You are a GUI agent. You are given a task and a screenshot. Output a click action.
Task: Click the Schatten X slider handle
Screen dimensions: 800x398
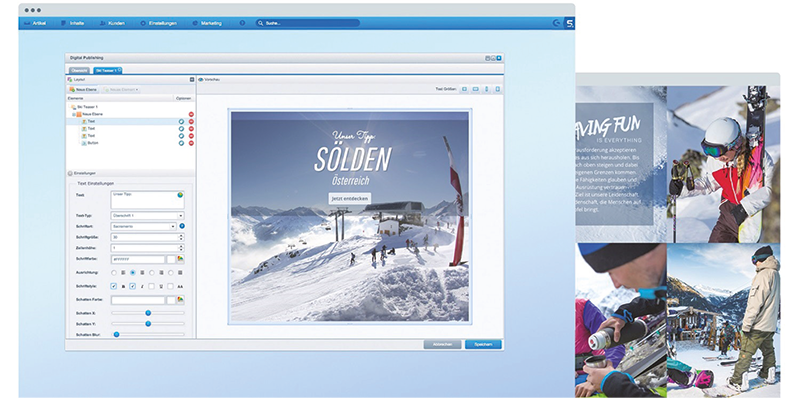coord(148,313)
